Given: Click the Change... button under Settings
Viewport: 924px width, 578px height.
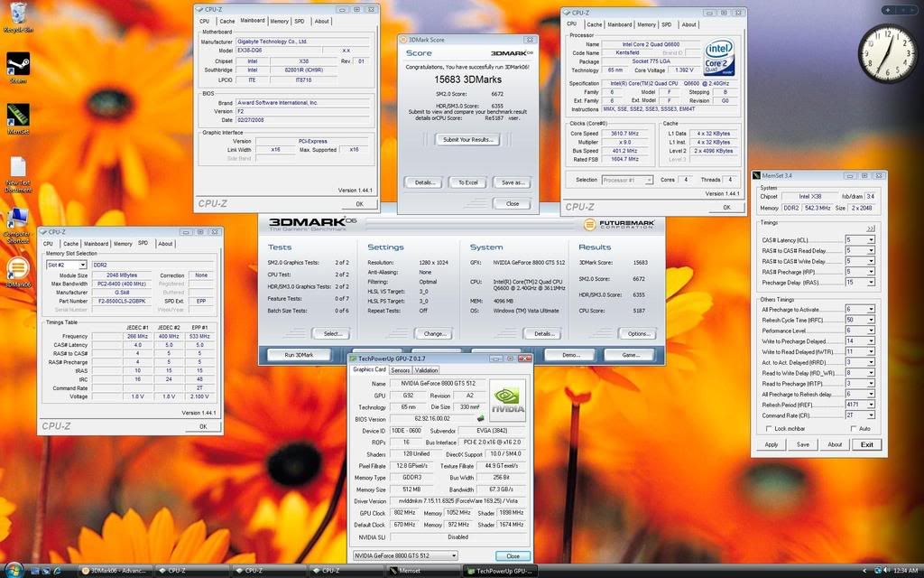Looking at the screenshot, I should pyautogui.click(x=434, y=334).
